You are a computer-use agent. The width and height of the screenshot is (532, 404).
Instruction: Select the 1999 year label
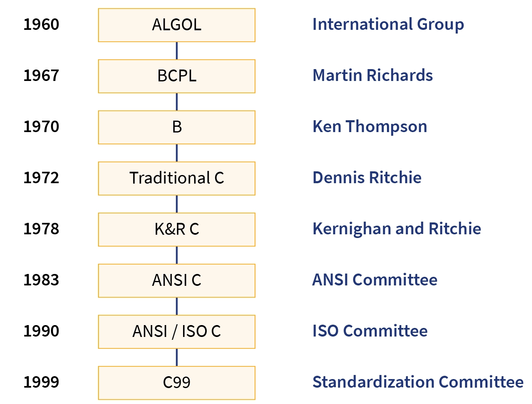(x=41, y=382)
